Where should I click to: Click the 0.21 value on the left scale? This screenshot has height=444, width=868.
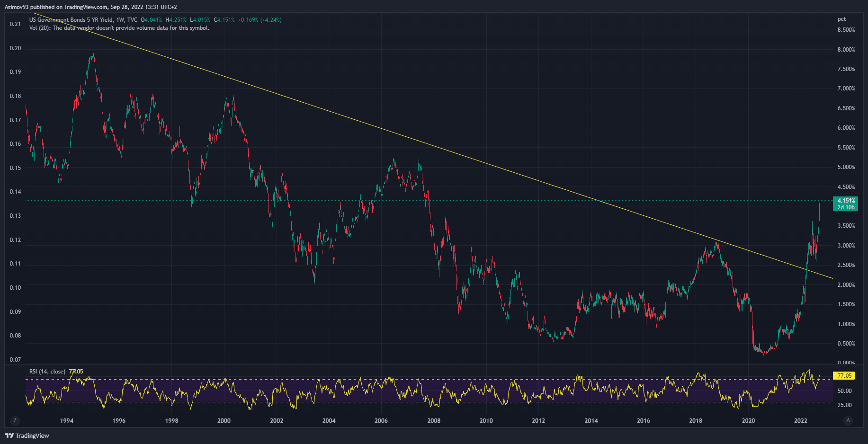(x=15, y=24)
